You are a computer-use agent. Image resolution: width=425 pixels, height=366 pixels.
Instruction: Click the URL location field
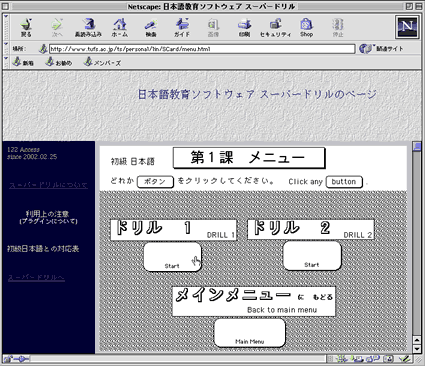pyautogui.click(x=202, y=49)
